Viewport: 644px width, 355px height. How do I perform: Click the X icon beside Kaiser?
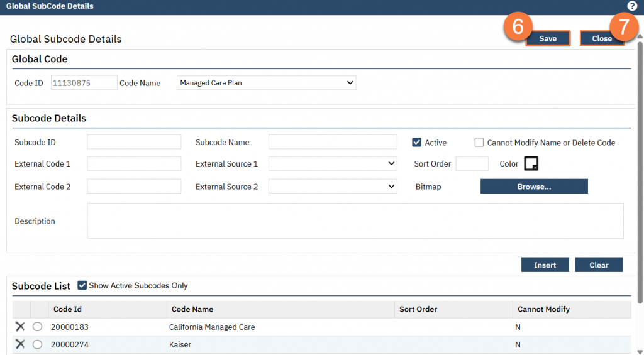[20, 344]
